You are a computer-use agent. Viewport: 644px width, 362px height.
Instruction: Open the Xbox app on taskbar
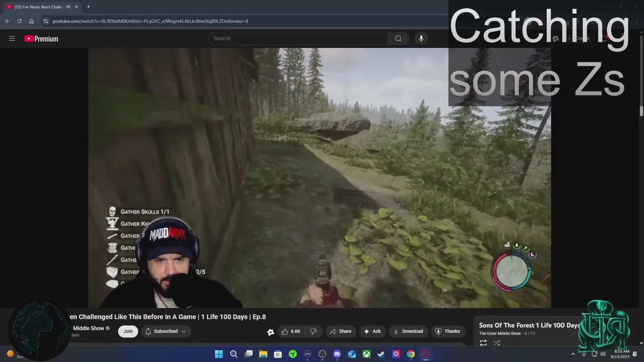pos(367,354)
